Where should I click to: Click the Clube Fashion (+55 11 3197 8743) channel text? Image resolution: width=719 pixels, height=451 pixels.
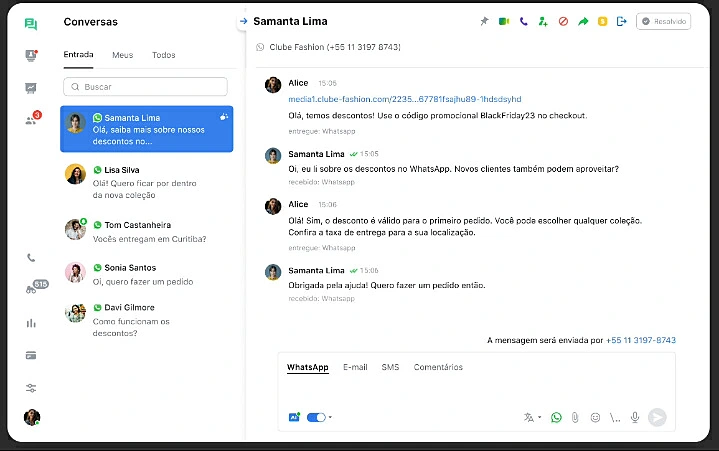(x=335, y=47)
